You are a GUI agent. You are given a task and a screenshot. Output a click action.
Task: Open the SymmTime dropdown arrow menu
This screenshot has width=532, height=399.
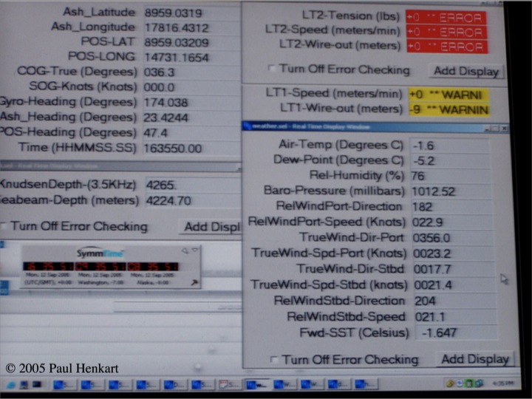[x=194, y=250]
